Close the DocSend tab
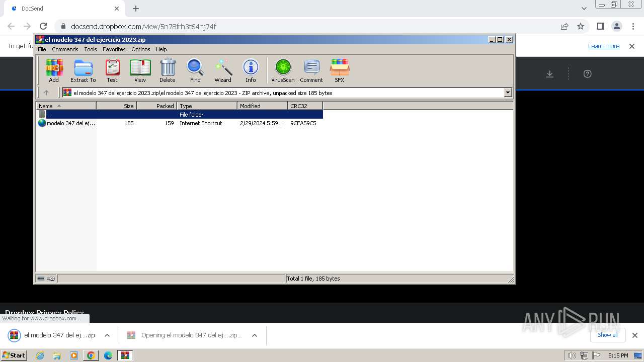Image resolution: width=644 pixels, height=362 pixels. point(117,9)
